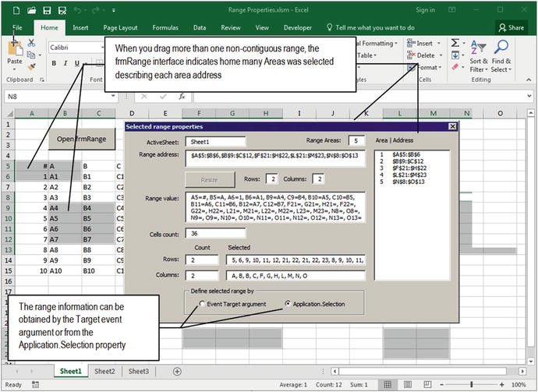Expand the Name Box dropdown
The width and height of the screenshot is (538, 392).
tap(113, 97)
